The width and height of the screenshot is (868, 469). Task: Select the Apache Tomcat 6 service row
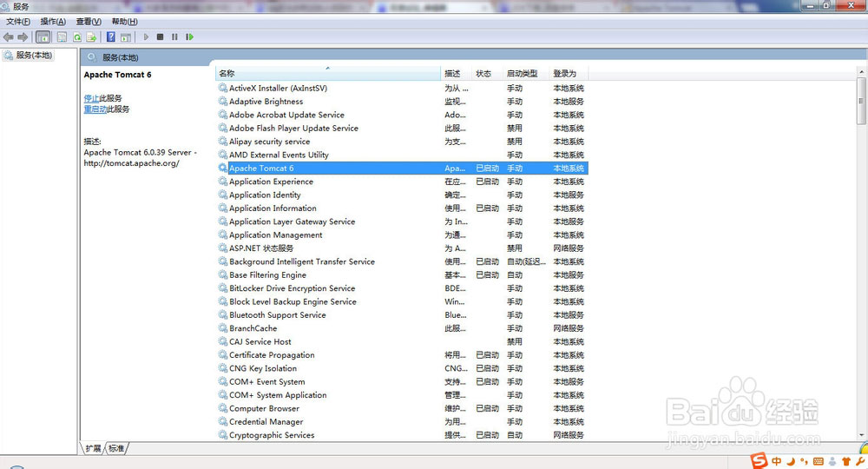click(402, 168)
